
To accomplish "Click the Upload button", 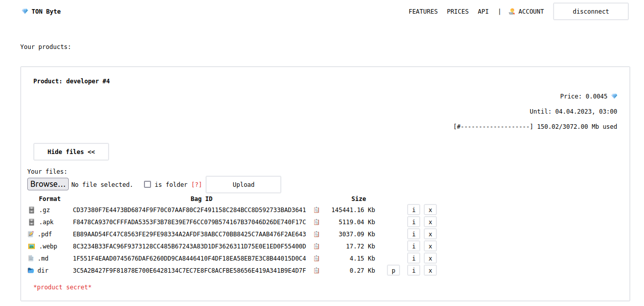I will 243,185.
